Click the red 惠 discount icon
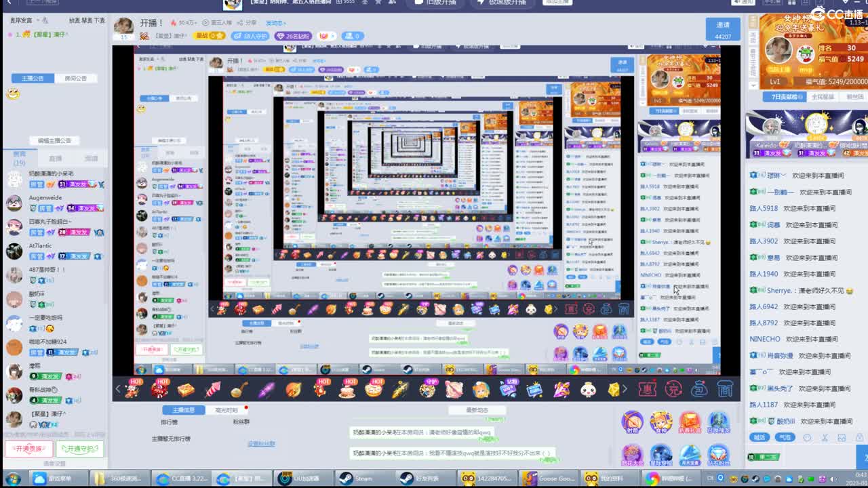The width and height of the screenshot is (868, 488). (648, 389)
